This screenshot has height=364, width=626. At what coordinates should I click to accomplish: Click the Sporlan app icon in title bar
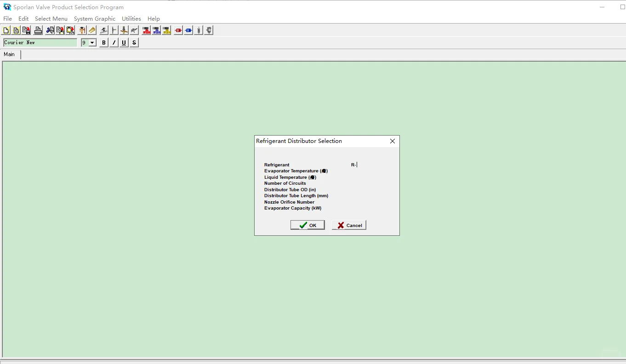tap(7, 7)
